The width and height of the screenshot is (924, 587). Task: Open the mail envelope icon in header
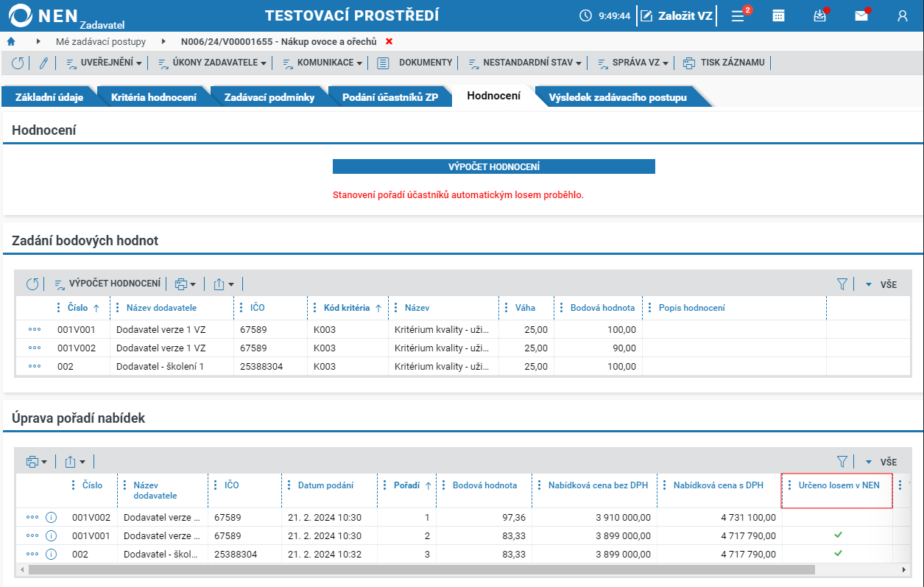(x=861, y=15)
